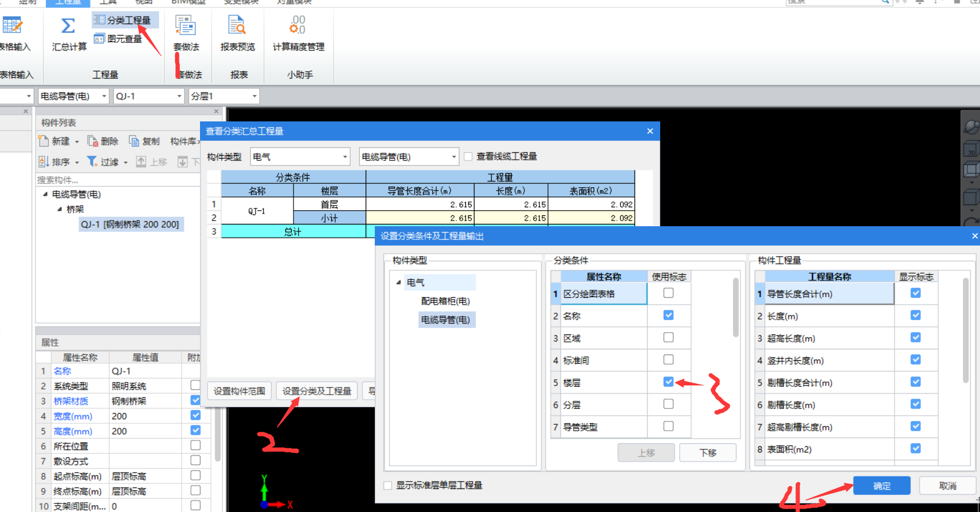Enable 标准间 use flag checkbox
The width and height of the screenshot is (980, 512).
[x=668, y=360]
